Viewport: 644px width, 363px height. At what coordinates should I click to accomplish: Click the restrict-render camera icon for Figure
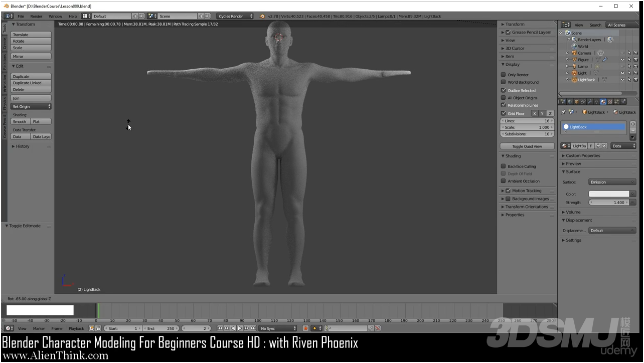point(635,60)
